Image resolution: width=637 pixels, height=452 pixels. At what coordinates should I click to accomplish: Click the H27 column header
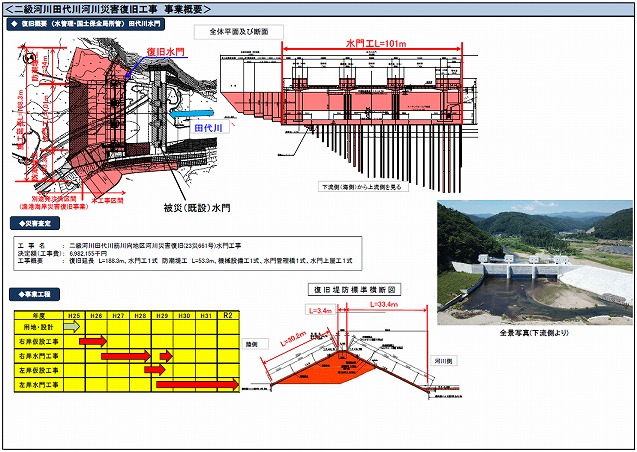tap(118, 315)
